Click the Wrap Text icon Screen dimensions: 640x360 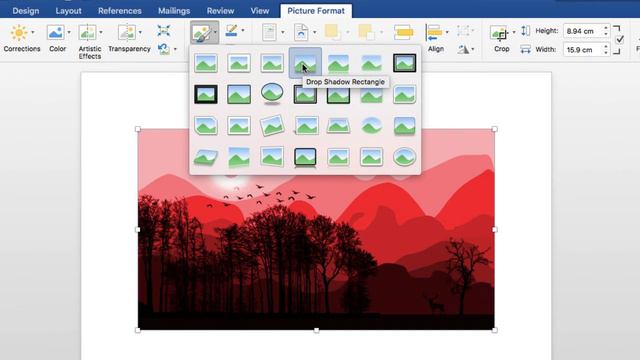(301, 32)
